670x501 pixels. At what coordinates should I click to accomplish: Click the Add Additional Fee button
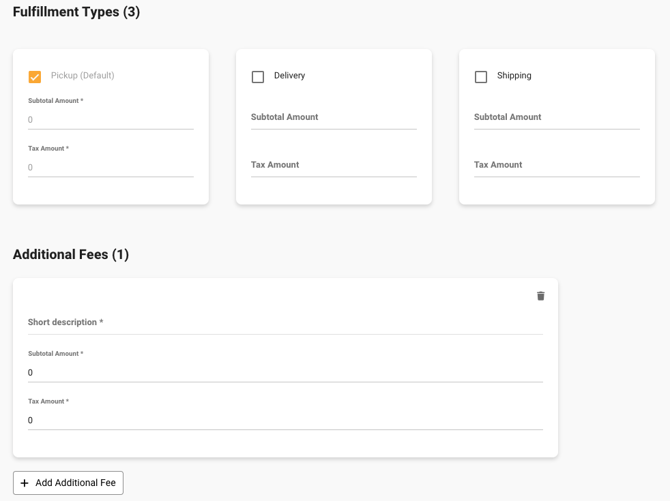68,483
